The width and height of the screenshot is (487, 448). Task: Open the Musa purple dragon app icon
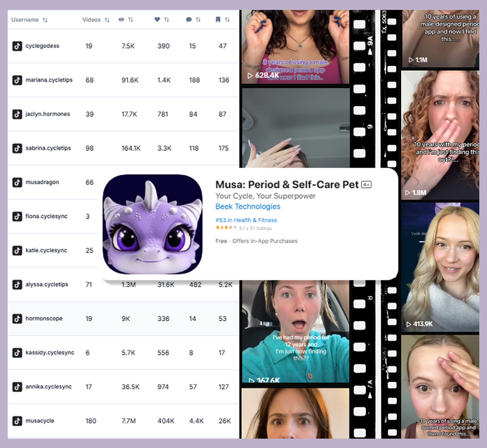(x=153, y=224)
